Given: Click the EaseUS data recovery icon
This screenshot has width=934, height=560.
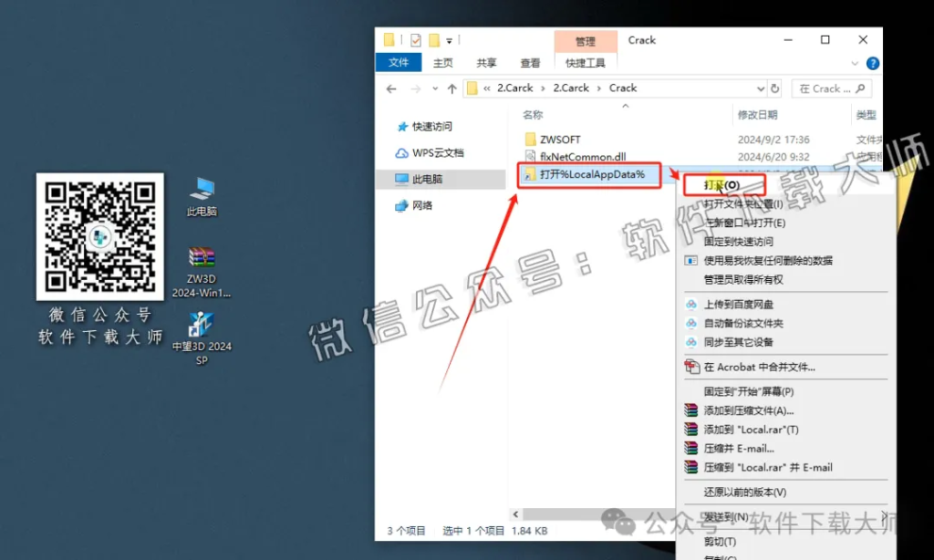Looking at the screenshot, I should click(690, 260).
